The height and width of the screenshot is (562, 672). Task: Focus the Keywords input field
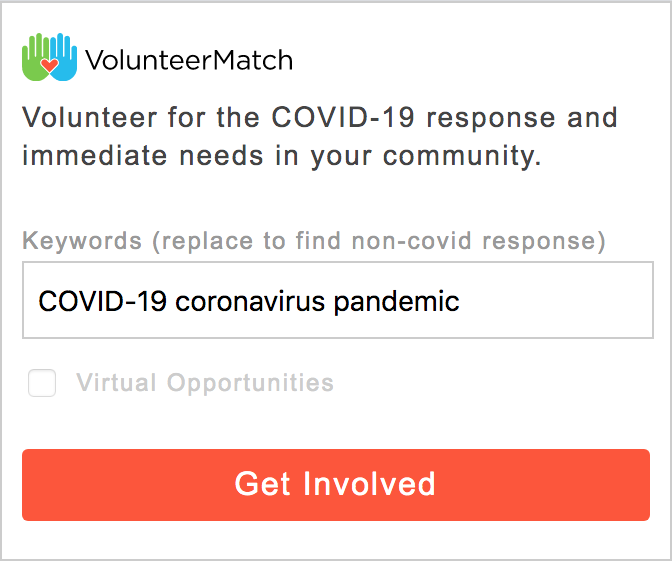338,300
